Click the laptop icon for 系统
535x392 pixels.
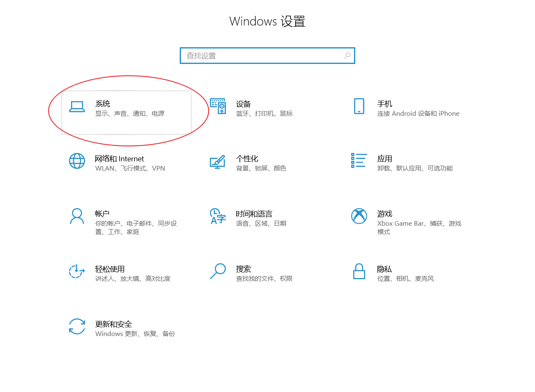[77, 107]
